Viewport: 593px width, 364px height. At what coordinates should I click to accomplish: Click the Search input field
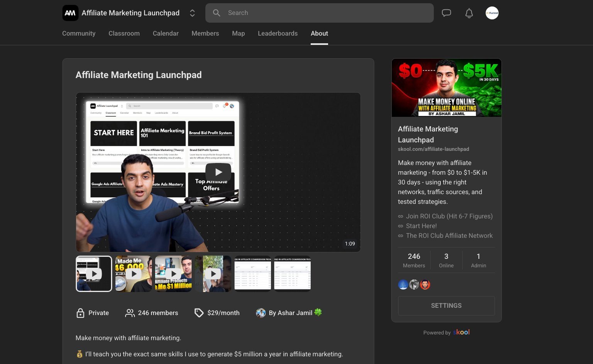(x=319, y=13)
